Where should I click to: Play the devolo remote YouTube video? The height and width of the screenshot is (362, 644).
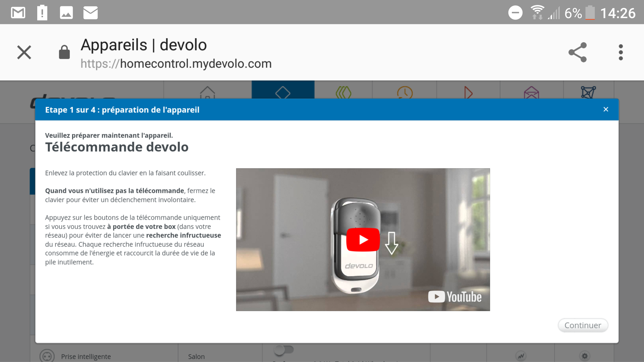pos(363,240)
